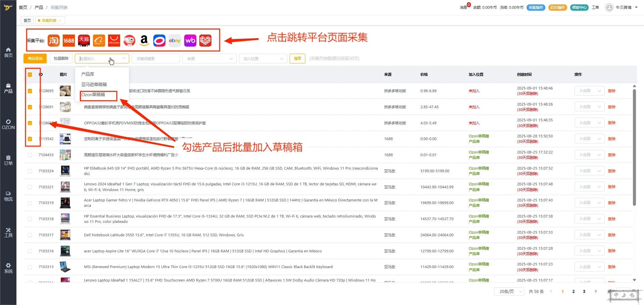Expand the 牛贝跨境 account menu arrow
Viewport: 644px width, 305px height.
(x=636, y=7)
